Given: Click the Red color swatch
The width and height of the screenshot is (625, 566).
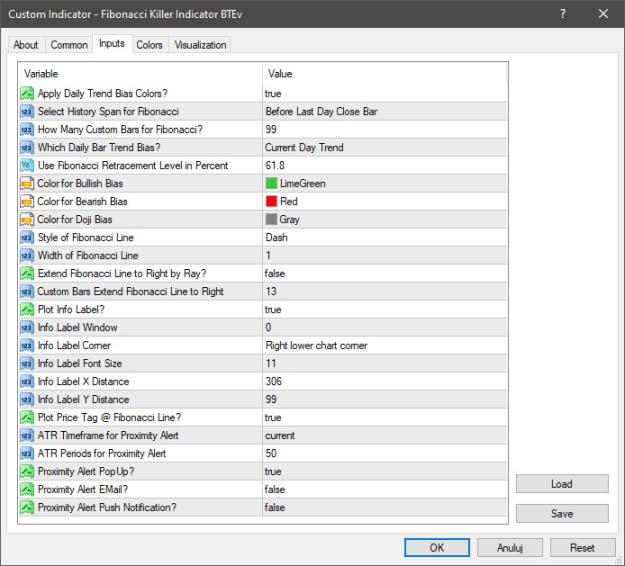Looking at the screenshot, I should pyautogui.click(x=271, y=201).
